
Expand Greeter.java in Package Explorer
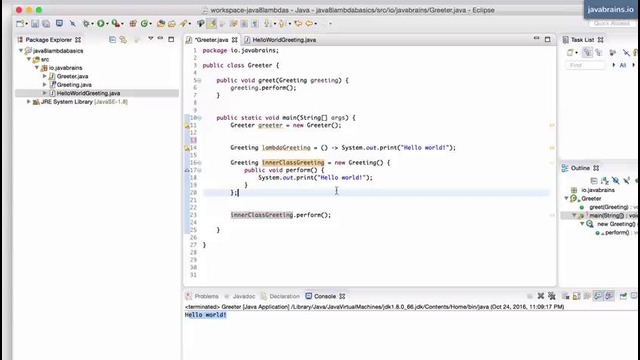[x=44, y=76]
